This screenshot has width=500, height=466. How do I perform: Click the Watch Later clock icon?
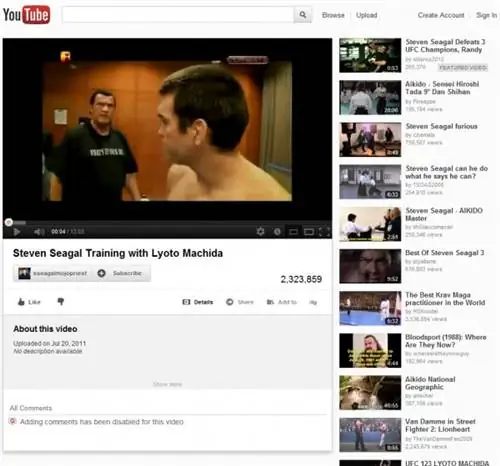(277, 231)
